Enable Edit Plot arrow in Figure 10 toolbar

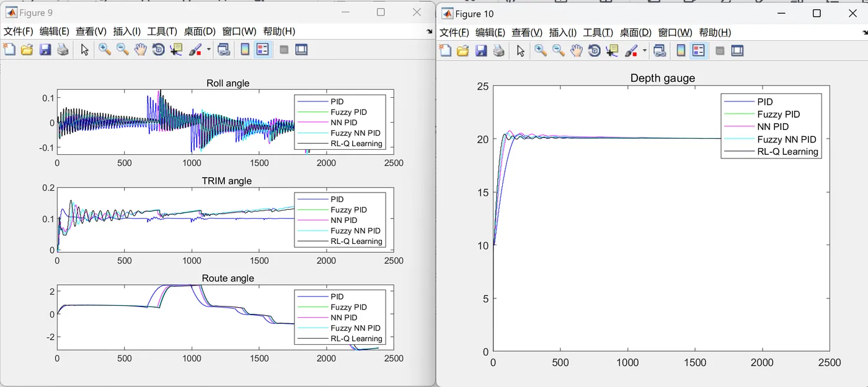521,51
